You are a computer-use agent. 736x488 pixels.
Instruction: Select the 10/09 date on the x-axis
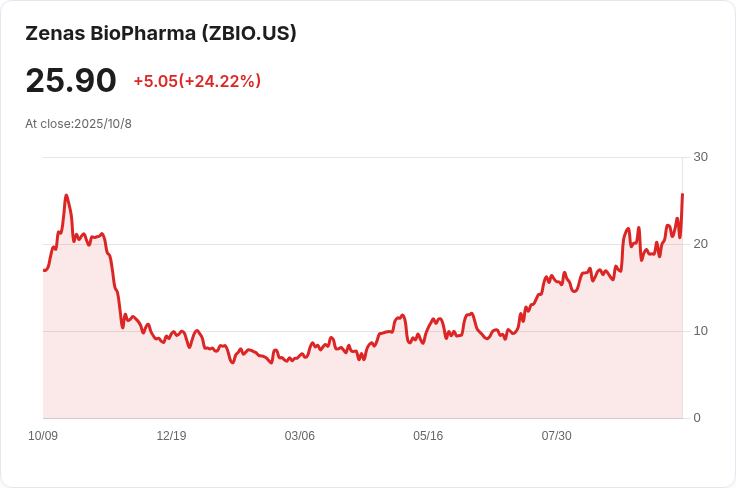(43, 436)
